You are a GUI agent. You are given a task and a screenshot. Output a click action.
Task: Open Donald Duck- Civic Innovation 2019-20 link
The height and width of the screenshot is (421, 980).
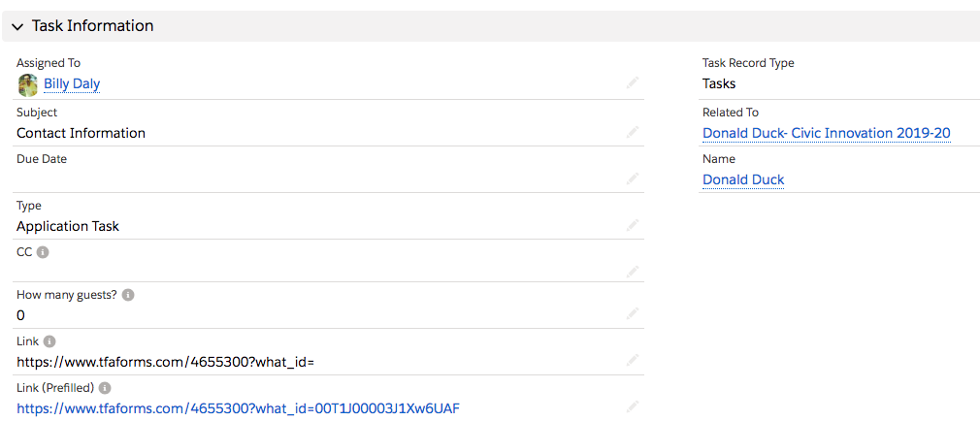[827, 133]
